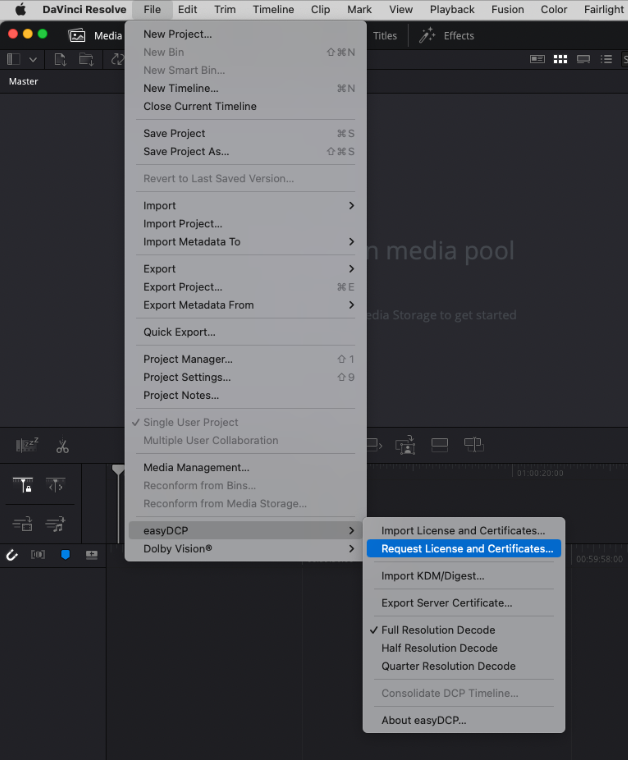Open the File menu
Image resolution: width=628 pixels, height=760 pixels.
152,9
